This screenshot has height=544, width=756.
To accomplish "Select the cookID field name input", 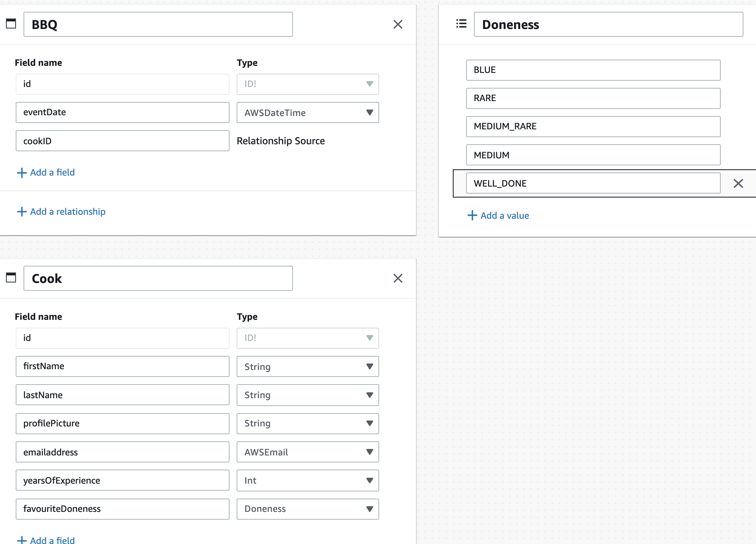I will coord(122,141).
